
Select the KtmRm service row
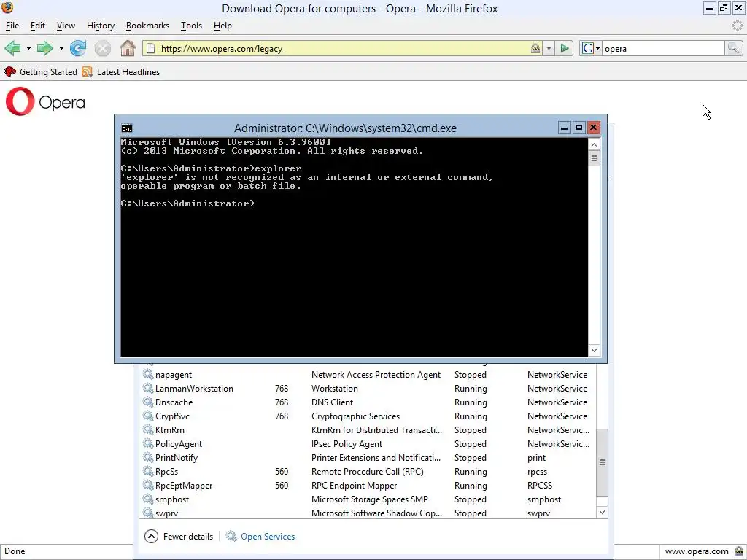coord(367,429)
